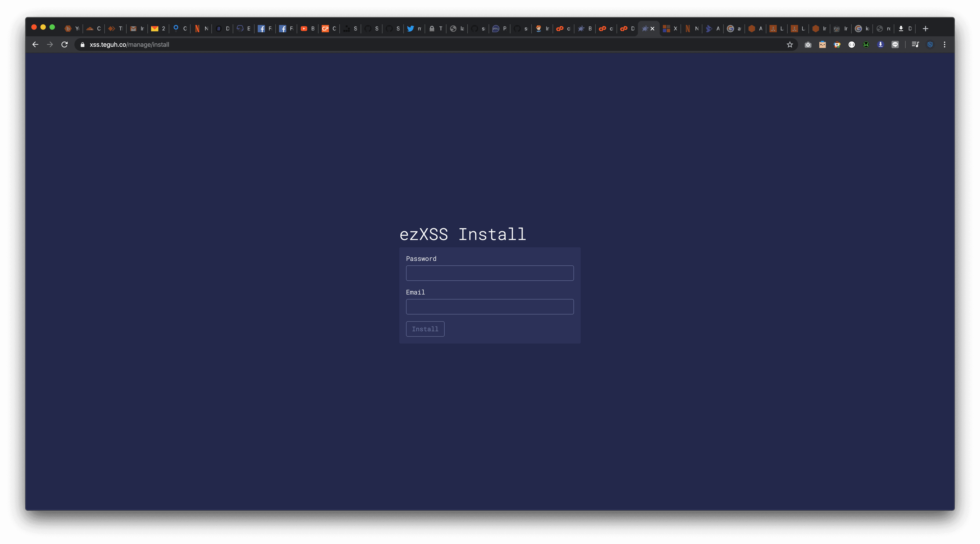Switch to the YouTube tab
Viewport: 980px width, 544px height.
coord(307,29)
